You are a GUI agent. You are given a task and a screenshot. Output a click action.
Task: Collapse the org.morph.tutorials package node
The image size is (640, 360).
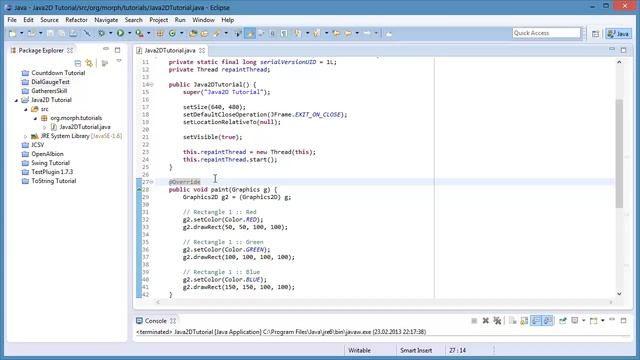pos(35,118)
